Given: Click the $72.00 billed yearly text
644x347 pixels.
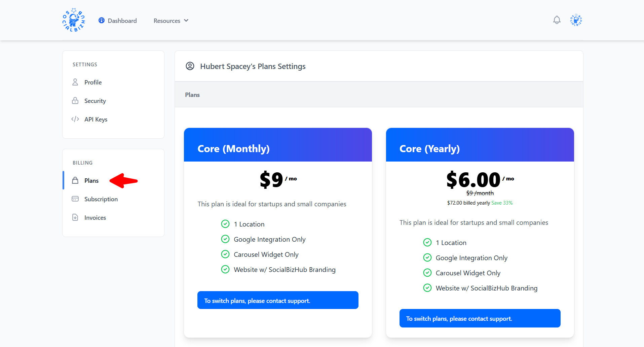Looking at the screenshot, I should [x=468, y=203].
